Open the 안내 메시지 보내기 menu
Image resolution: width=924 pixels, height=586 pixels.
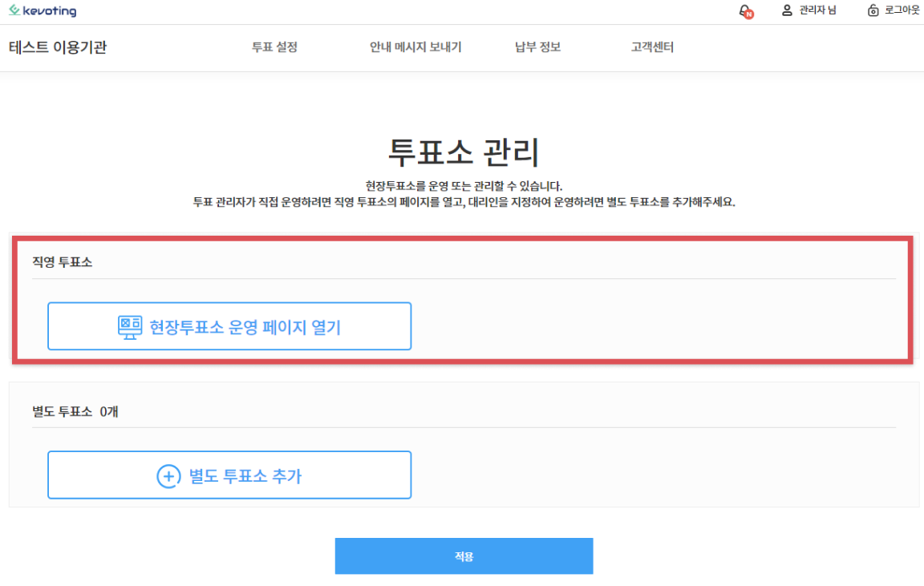click(415, 47)
